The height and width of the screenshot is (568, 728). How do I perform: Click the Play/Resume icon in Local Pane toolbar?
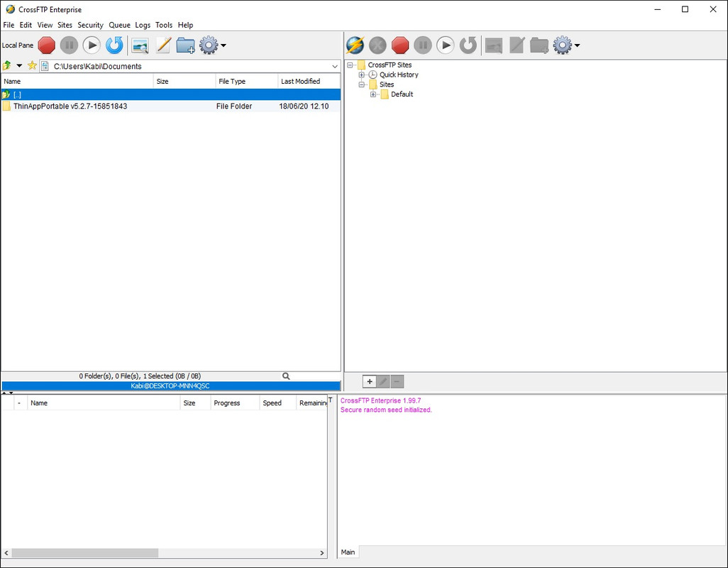coord(92,45)
